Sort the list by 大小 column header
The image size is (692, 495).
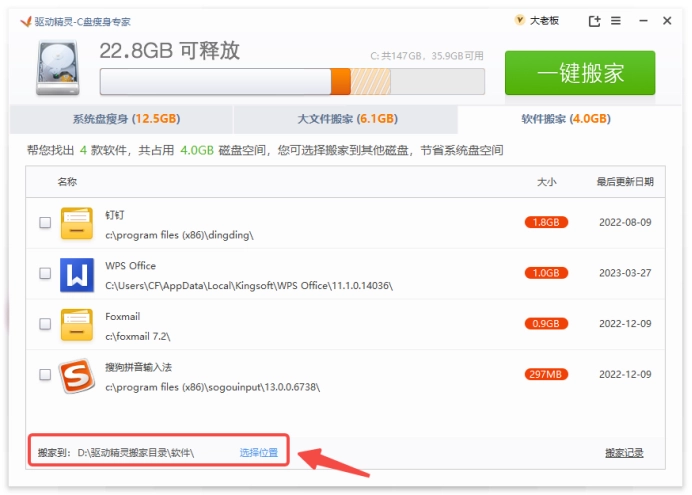coord(546,182)
